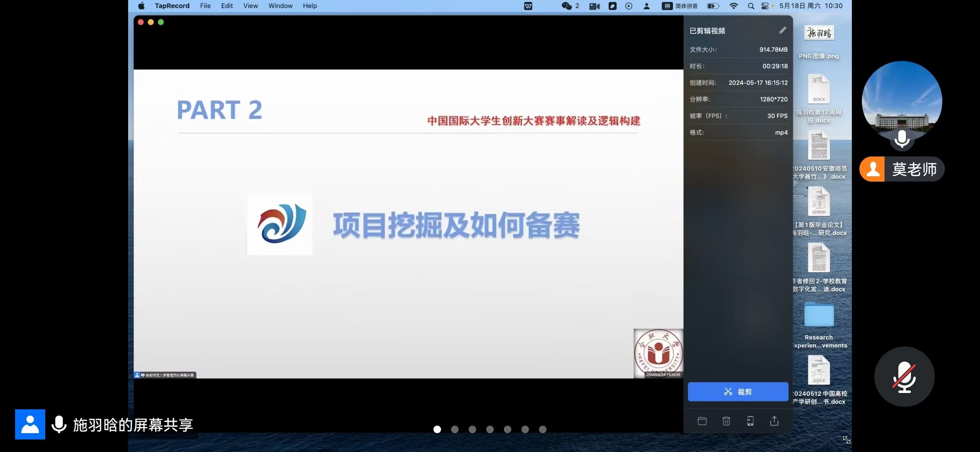Open the folder icon in bottom toolbar
This screenshot has width=980, height=452.
point(702,421)
